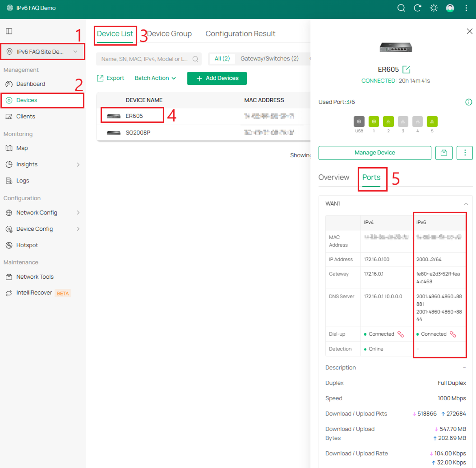Select the ER605 device row

pyautogui.click(x=203, y=116)
